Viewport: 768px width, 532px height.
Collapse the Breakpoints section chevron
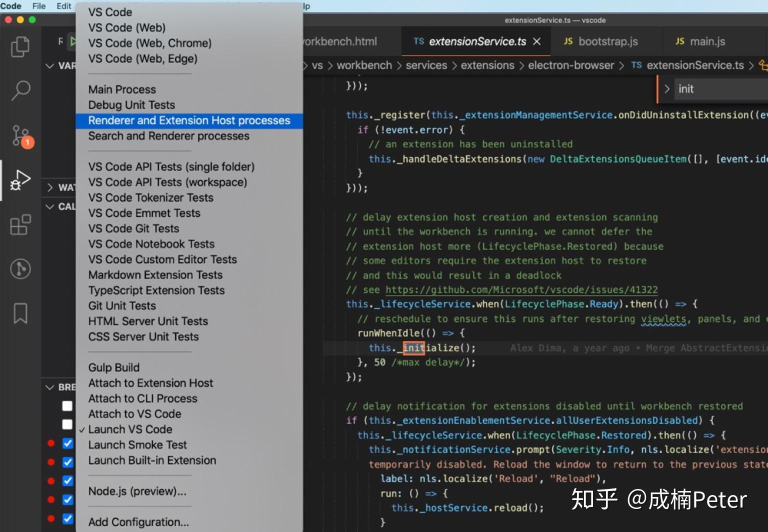coord(49,387)
